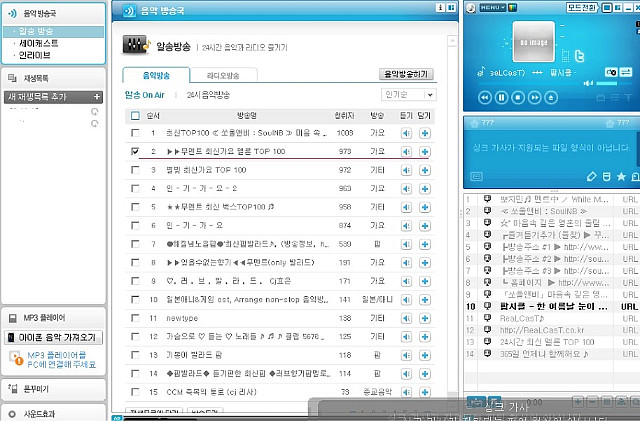Select playlist item 24시간 최신 멜론 TOP 100
The height and width of the screenshot is (421, 640).
click(547, 342)
